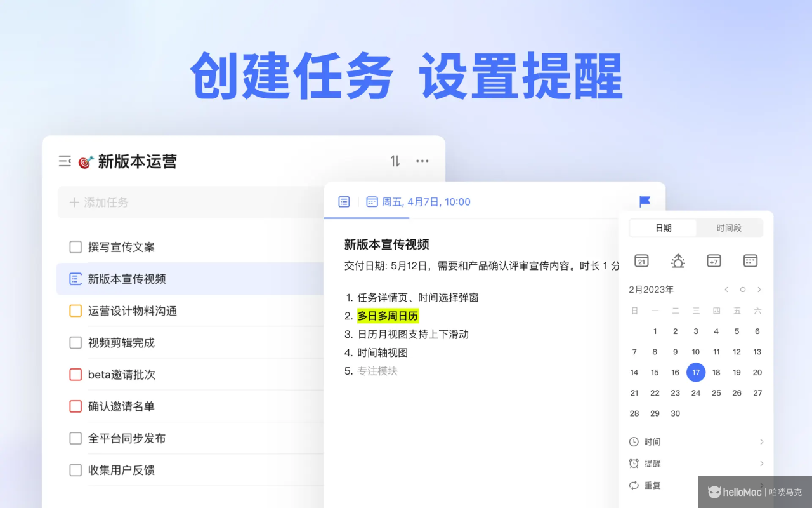
Task: Select date 6 in the calendar
Action: (x=757, y=331)
